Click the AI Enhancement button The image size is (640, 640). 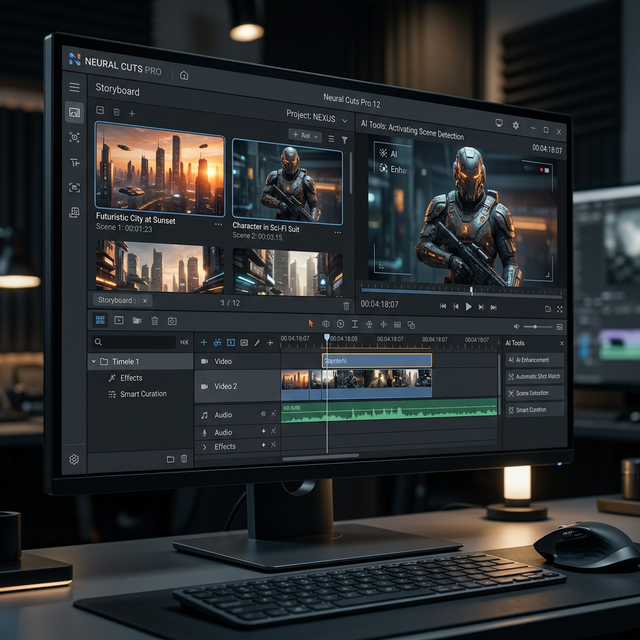pyautogui.click(x=533, y=359)
